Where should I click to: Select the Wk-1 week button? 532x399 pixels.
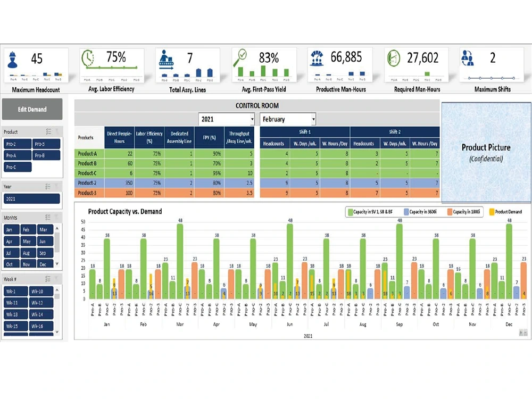[15, 292]
